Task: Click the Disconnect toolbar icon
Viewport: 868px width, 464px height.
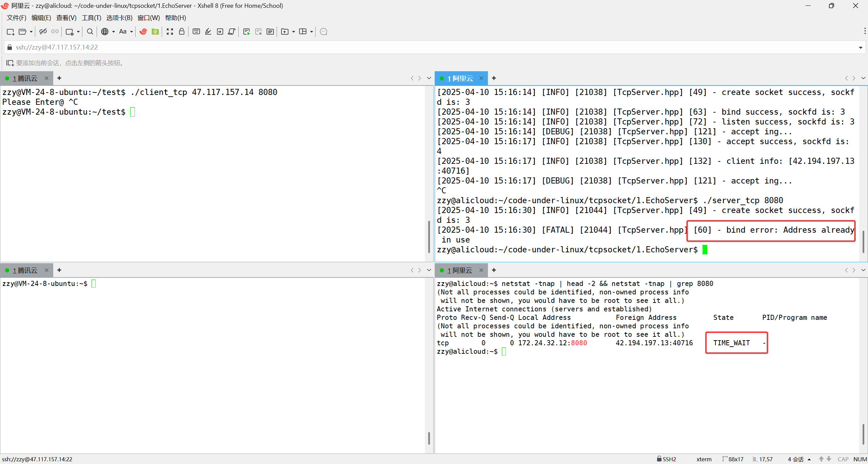Action: [x=43, y=32]
